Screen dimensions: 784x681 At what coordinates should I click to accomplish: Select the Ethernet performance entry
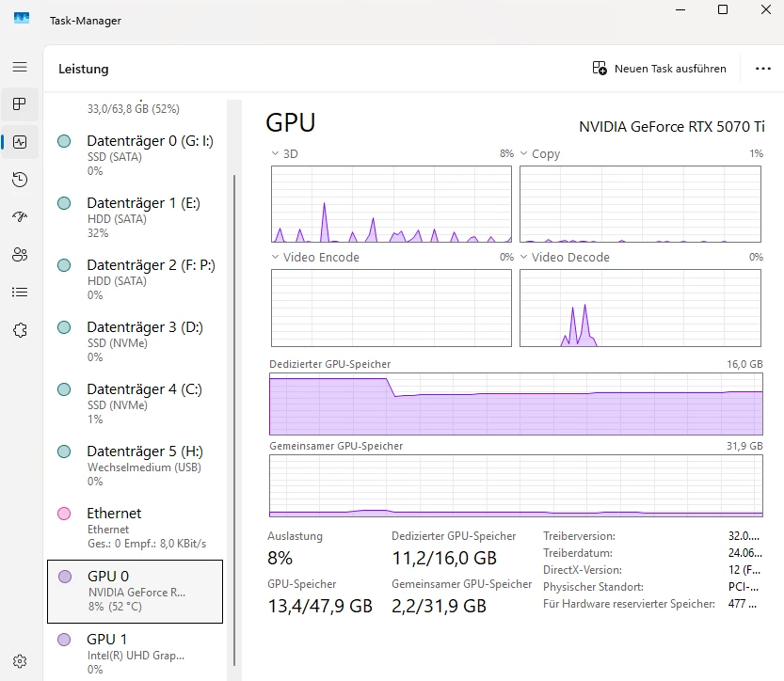click(x=135, y=528)
